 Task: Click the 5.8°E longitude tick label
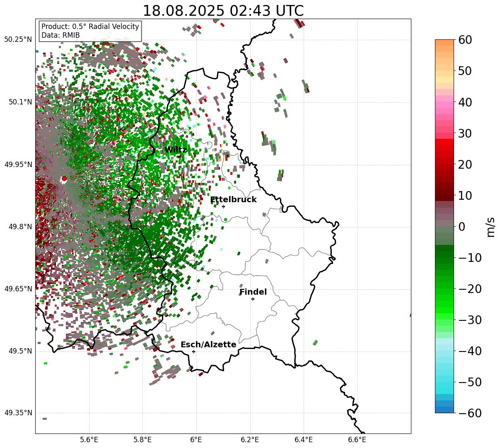tap(143, 439)
